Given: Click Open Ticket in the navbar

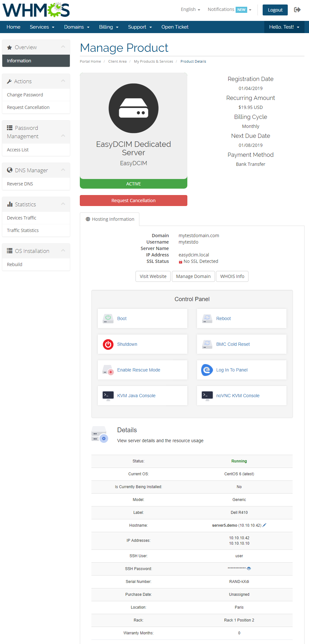Looking at the screenshot, I should (175, 27).
